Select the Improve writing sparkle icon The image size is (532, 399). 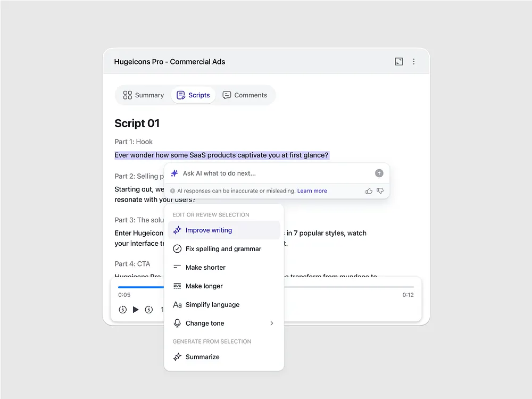coord(177,230)
